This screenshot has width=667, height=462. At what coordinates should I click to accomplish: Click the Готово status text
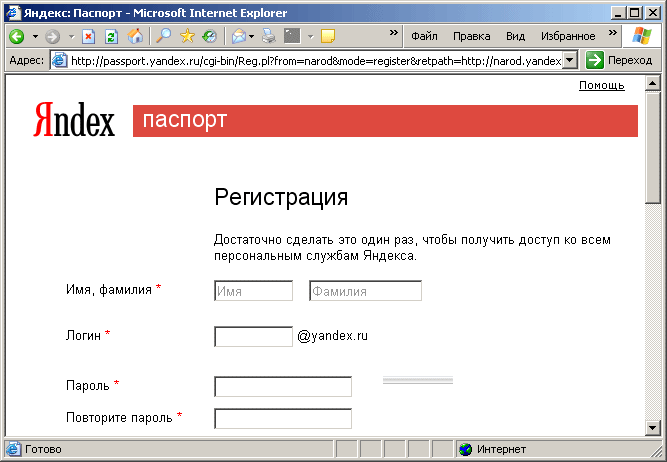[x=43, y=449]
